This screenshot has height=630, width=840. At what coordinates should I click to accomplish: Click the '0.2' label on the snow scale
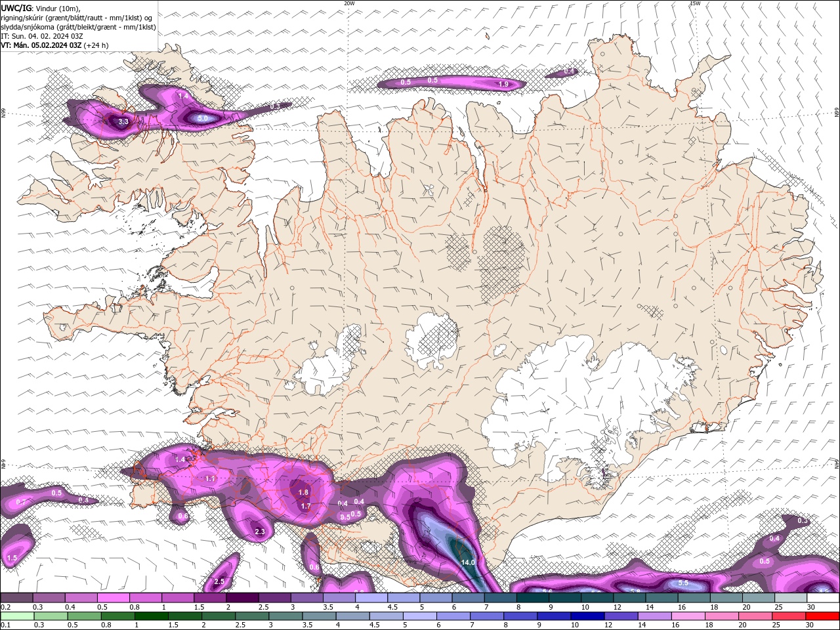point(5,607)
